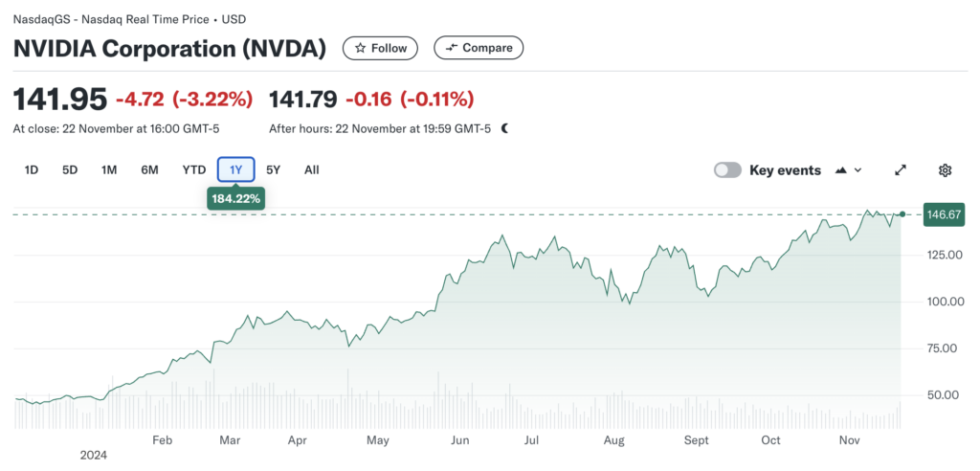Click the NVIDIA Corporation (NVDA) title
The height and width of the screenshot is (471, 980).
tap(169, 48)
